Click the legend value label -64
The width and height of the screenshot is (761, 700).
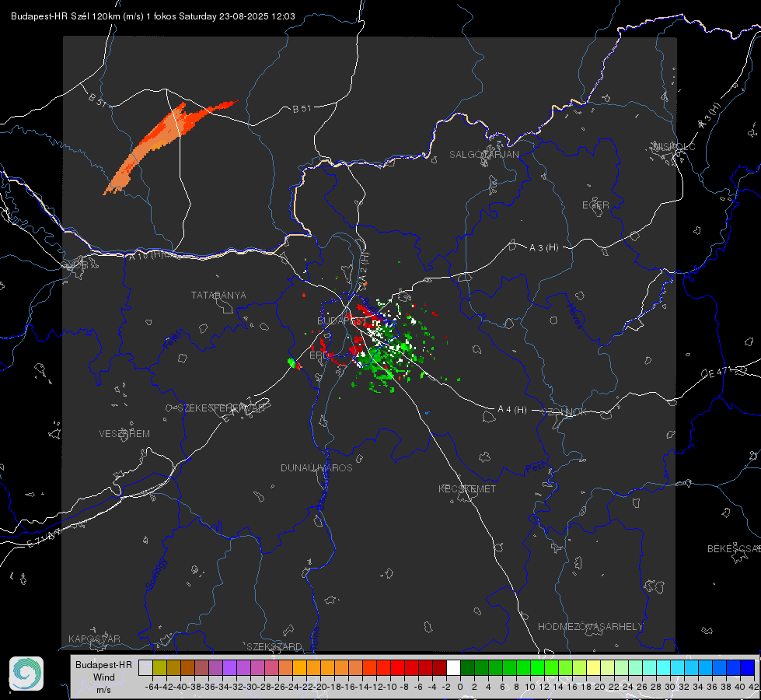pyautogui.click(x=152, y=687)
